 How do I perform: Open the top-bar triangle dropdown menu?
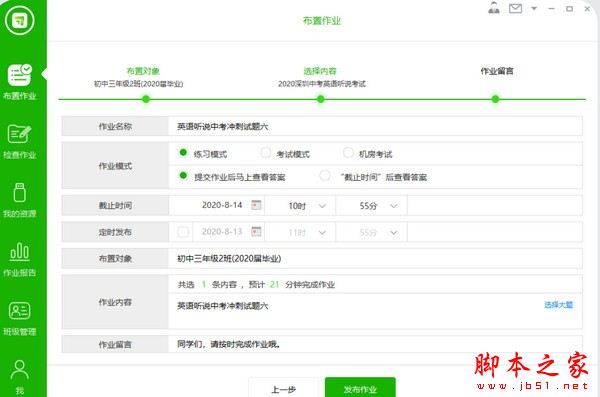(534, 8)
